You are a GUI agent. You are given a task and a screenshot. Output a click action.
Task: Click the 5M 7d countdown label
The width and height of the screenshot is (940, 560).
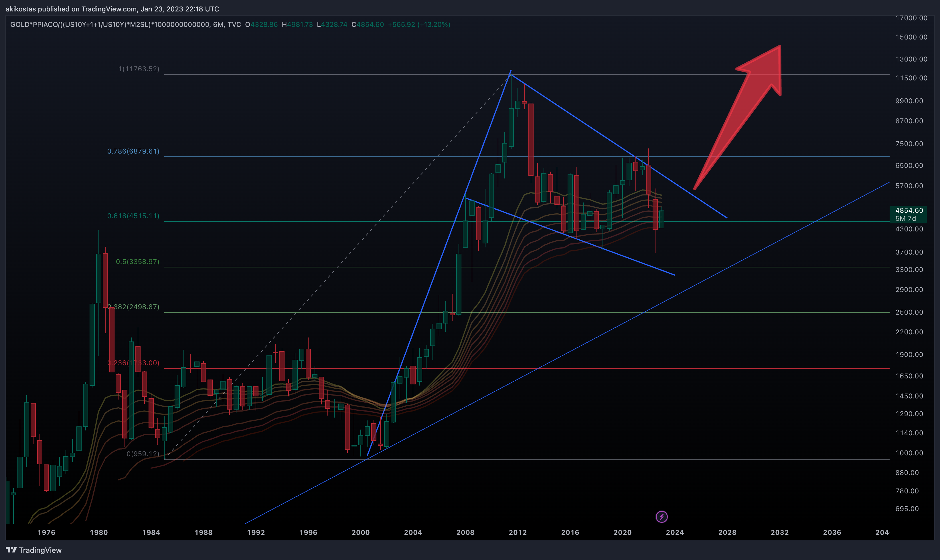click(905, 219)
